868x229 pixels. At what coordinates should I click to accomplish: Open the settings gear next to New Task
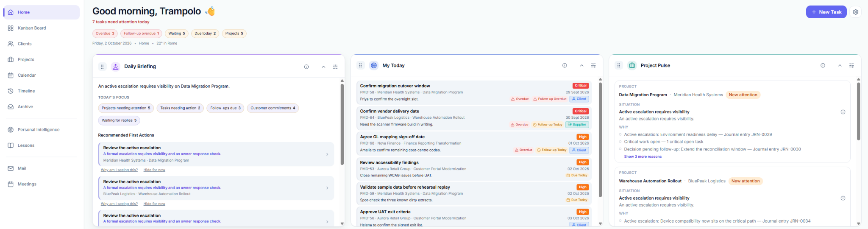(856, 12)
